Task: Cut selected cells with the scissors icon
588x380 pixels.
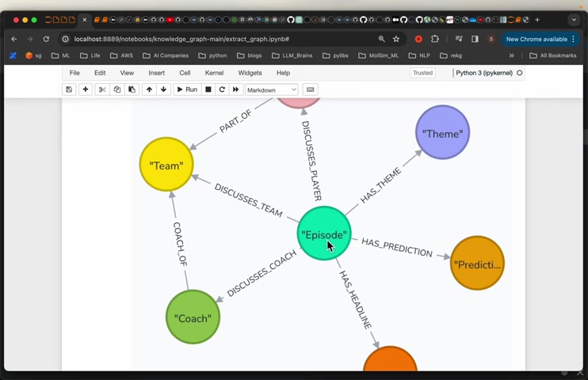Action: pos(102,89)
